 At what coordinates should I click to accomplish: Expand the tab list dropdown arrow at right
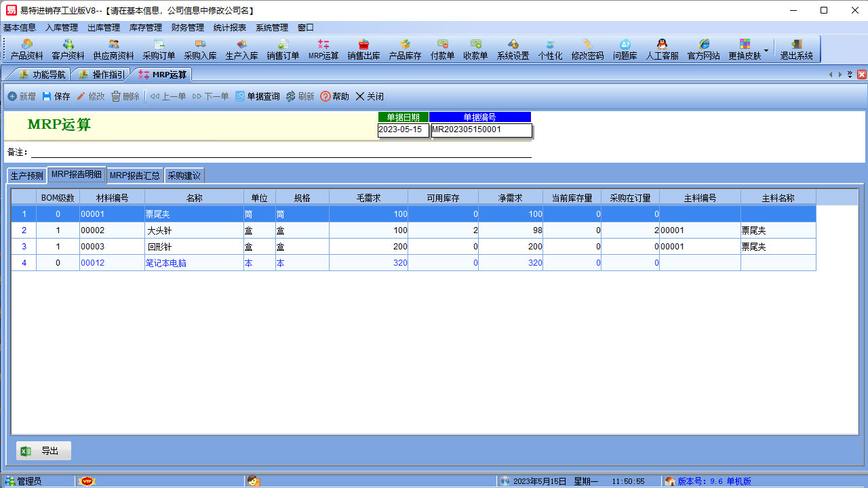(x=850, y=75)
